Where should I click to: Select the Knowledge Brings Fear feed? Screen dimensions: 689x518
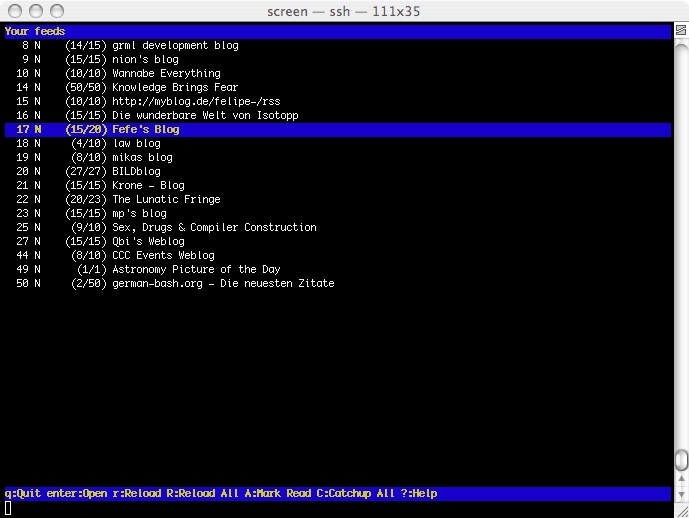tap(337, 87)
